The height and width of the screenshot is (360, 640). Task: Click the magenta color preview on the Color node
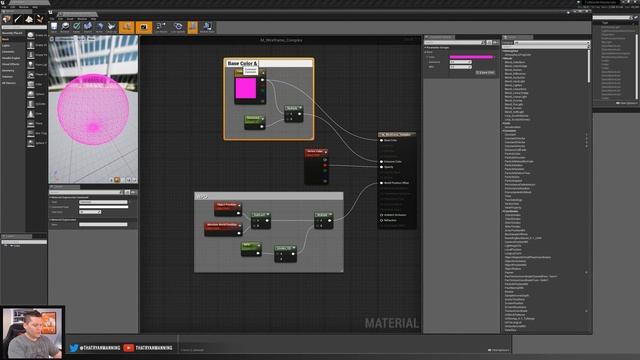click(246, 88)
